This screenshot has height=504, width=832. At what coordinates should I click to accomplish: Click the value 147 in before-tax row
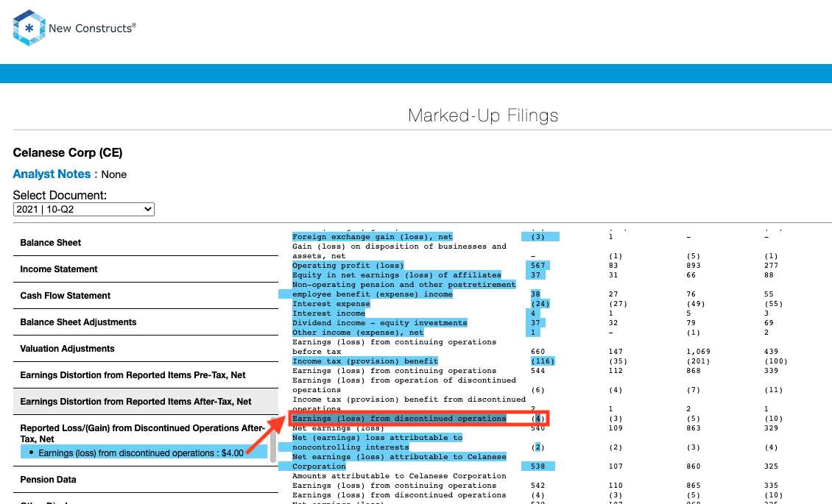616,352
